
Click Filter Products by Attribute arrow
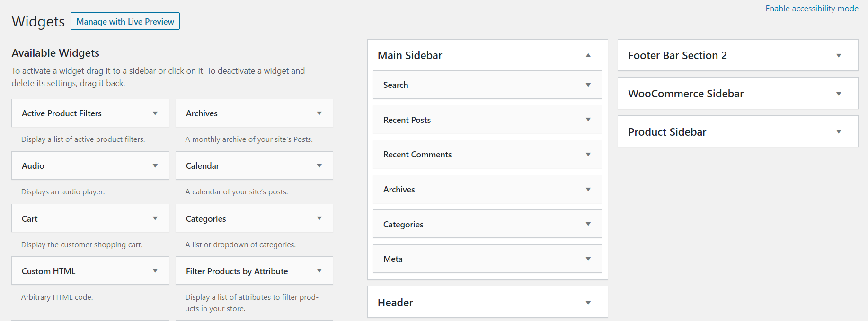pyautogui.click(x=319, y=271)
